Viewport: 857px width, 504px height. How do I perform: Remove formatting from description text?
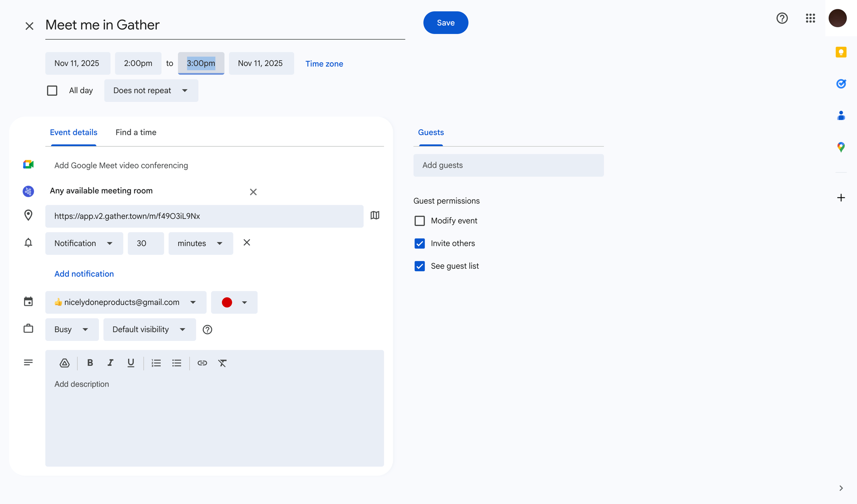222,363
